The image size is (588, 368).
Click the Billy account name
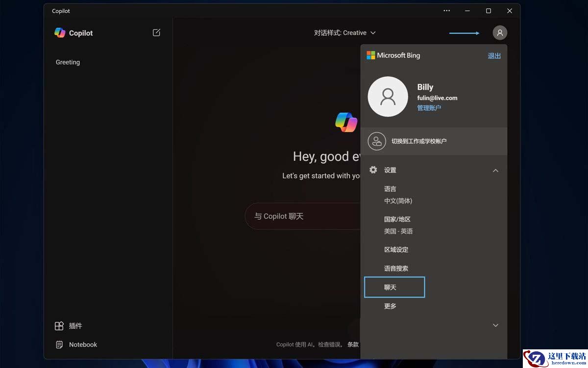point(425,87)
